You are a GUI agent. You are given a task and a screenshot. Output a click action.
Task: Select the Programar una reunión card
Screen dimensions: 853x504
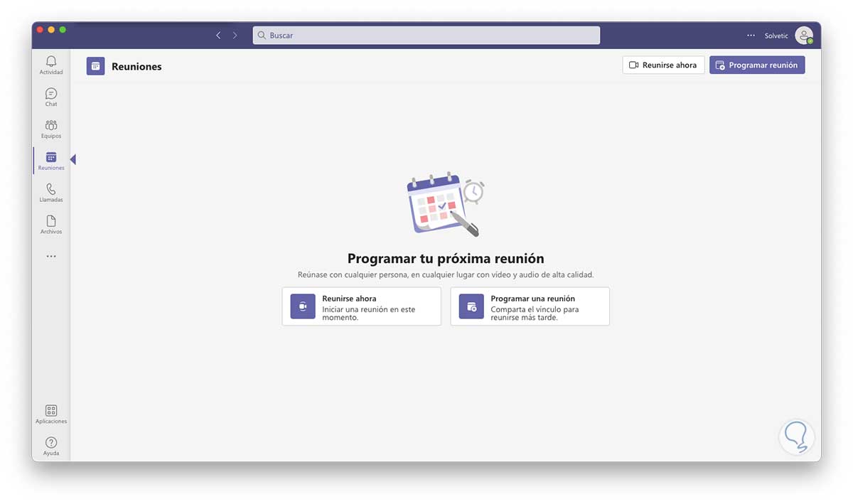530,306
